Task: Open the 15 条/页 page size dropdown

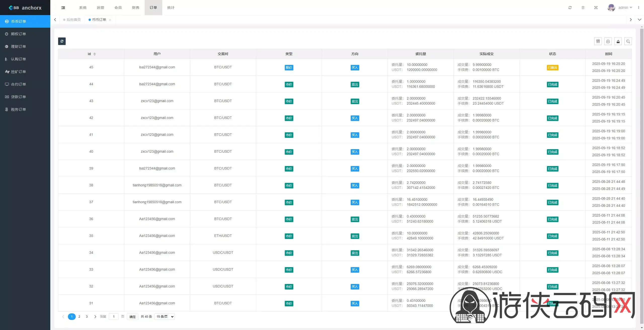Action: click(165, 317)
